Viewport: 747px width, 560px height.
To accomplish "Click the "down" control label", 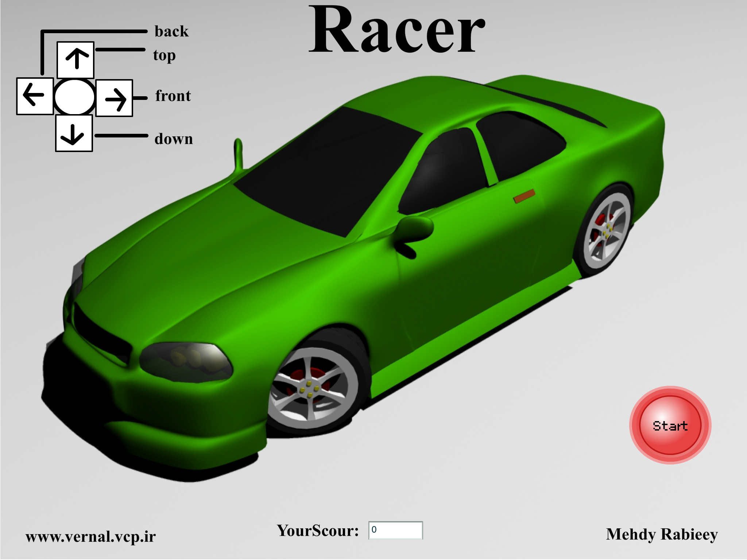I will point(174,139).
